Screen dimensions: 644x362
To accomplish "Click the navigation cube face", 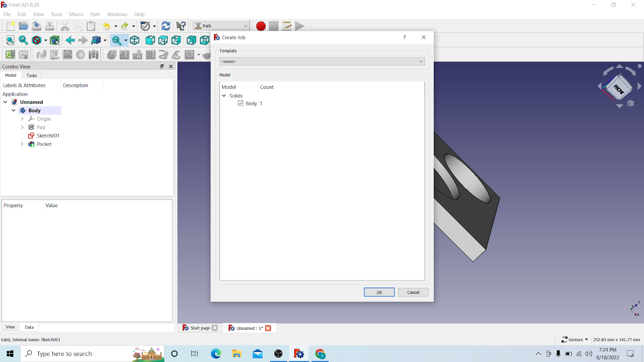I will tap(619, 87).
